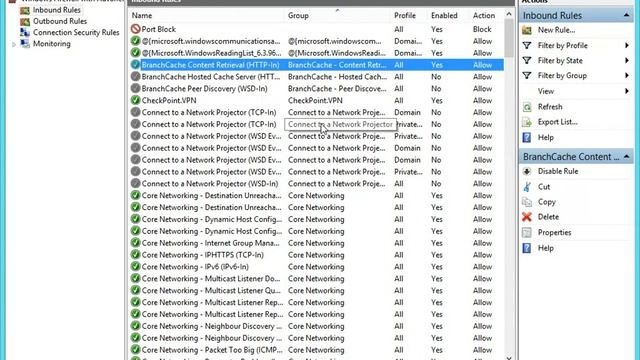Image resolution: width=640 pixels, height=360 pixels.
Task: Click Disable Rule action
Action: (558, 171)
